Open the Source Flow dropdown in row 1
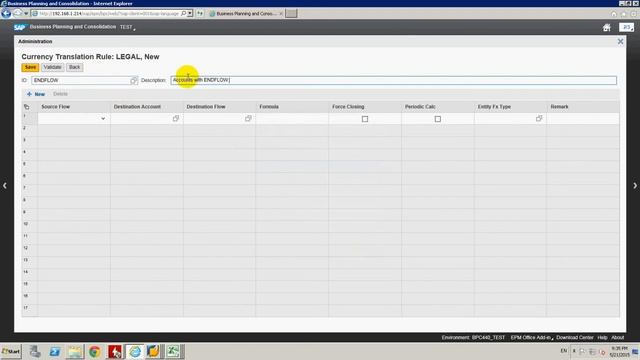 [x=103, y=119]
